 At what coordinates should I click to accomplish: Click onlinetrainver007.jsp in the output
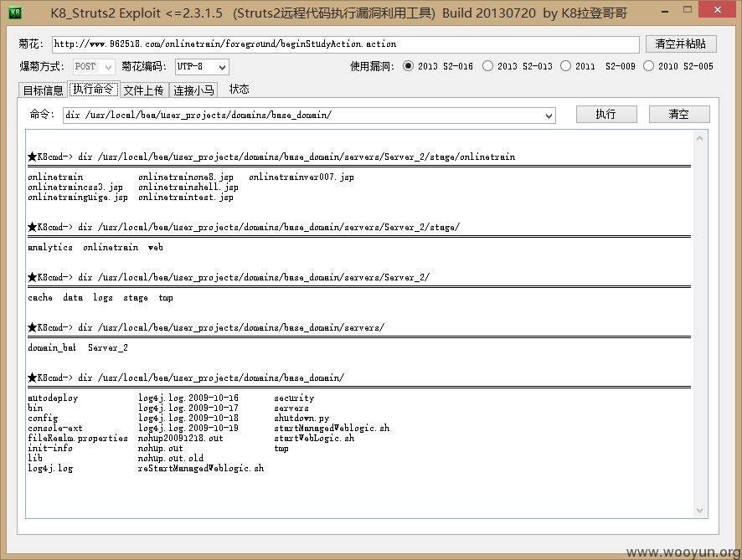click(x=301, y=177)
